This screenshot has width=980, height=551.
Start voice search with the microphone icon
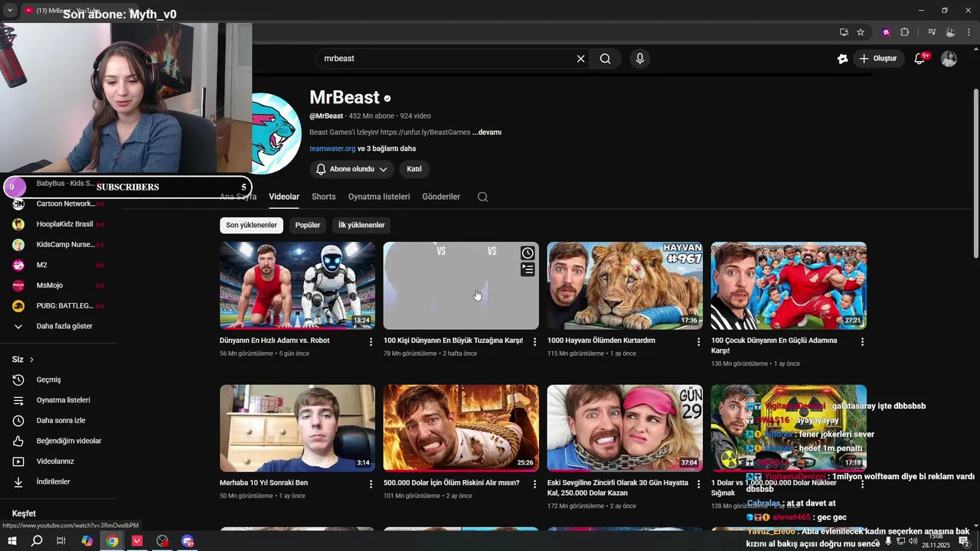point(639,59)
